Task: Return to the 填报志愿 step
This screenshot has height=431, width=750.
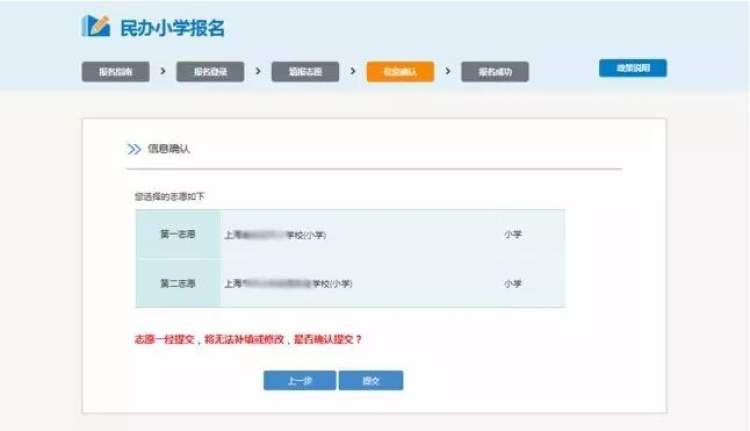Action: (x=305, y=72)
